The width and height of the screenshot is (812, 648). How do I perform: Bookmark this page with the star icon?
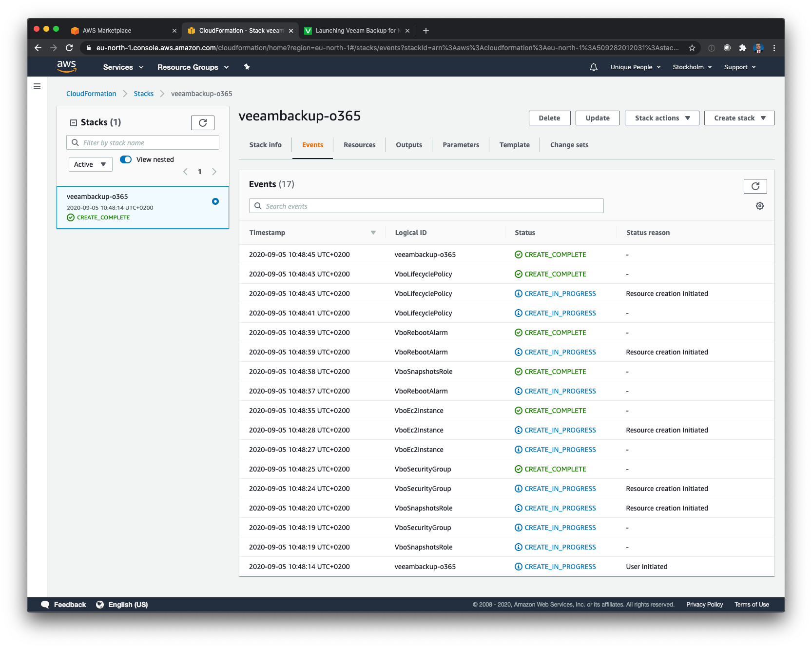692,48
